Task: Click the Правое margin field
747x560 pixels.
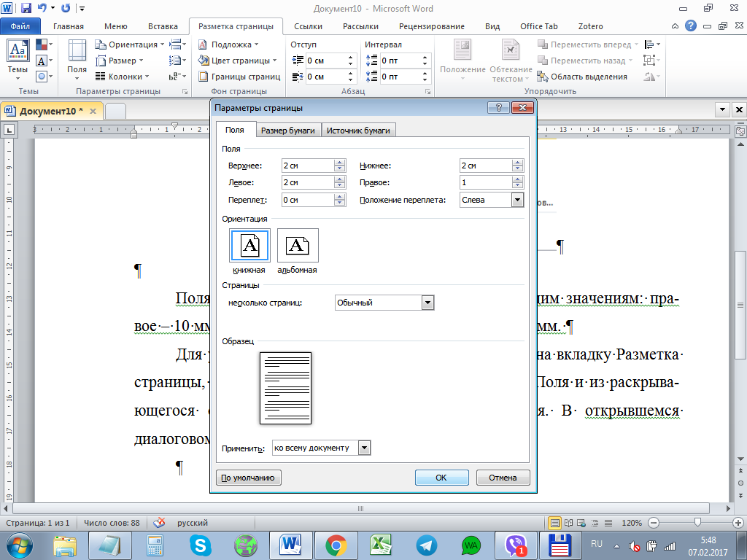Action: pyautogui.click(x=486, y=182)
